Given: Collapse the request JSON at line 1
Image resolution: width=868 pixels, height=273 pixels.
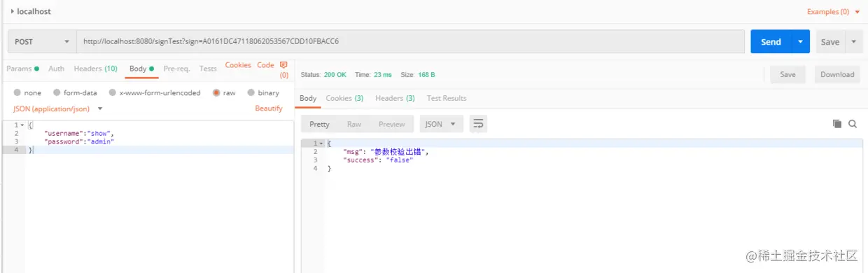Looking at the screenshot, I should click(x=22, y=125).
